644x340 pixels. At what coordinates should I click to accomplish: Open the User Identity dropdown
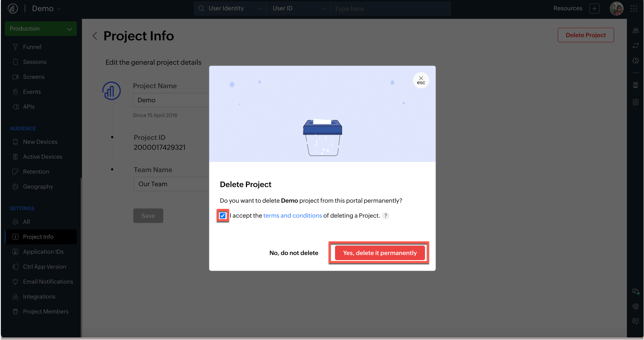coord(230,9)
